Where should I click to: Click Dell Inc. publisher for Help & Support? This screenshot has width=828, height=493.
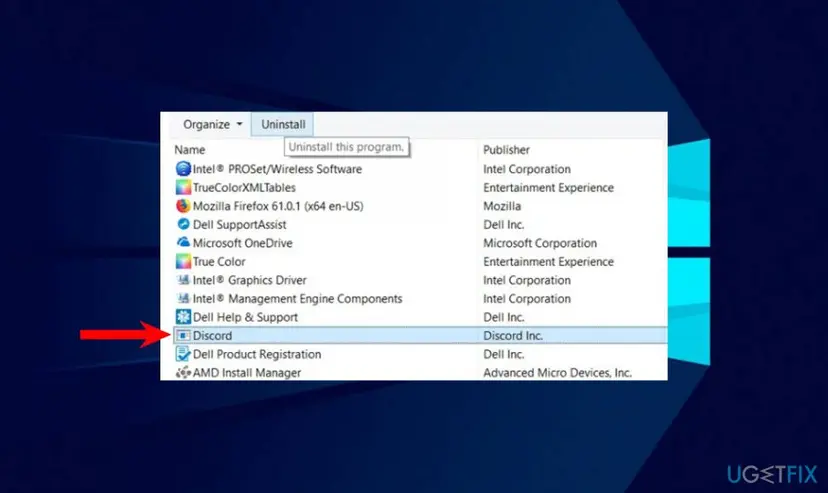click(503, 317)
